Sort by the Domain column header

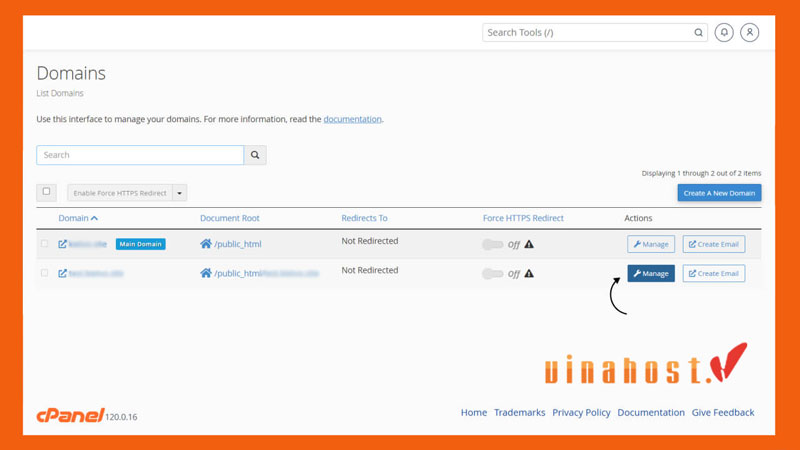pyautogui.click(x=78, y=218)
